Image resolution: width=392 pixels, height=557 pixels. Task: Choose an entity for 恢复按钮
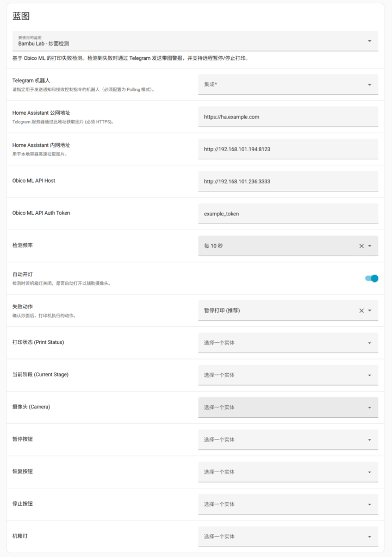pos(288,472)
